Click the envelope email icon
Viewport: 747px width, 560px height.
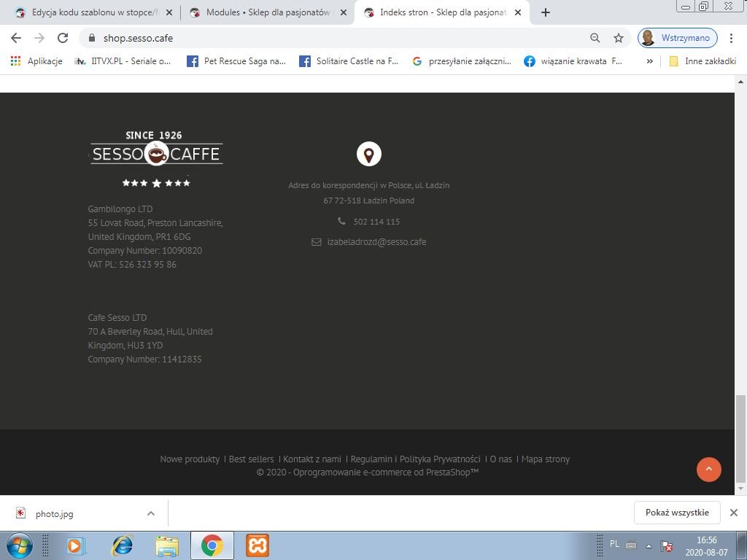[317, 242]
